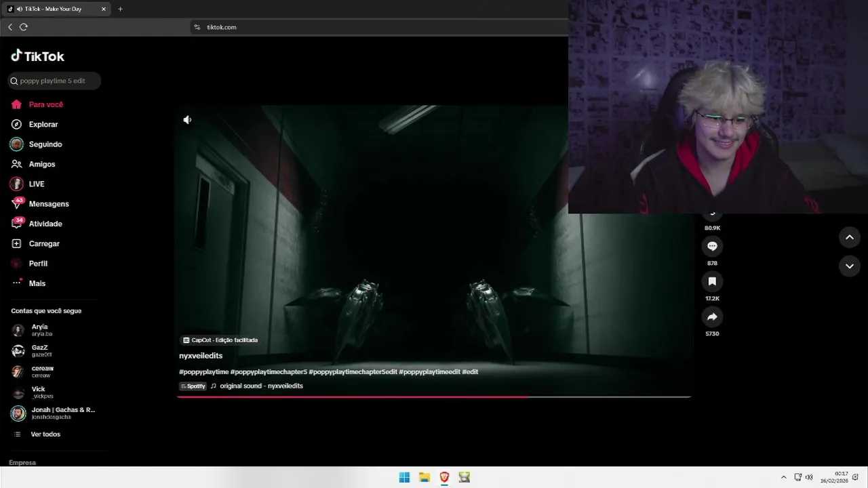Close the TikTok - Make Your Day tab
This screenshot has width=868, height=488.
click(x=104, y=9)
